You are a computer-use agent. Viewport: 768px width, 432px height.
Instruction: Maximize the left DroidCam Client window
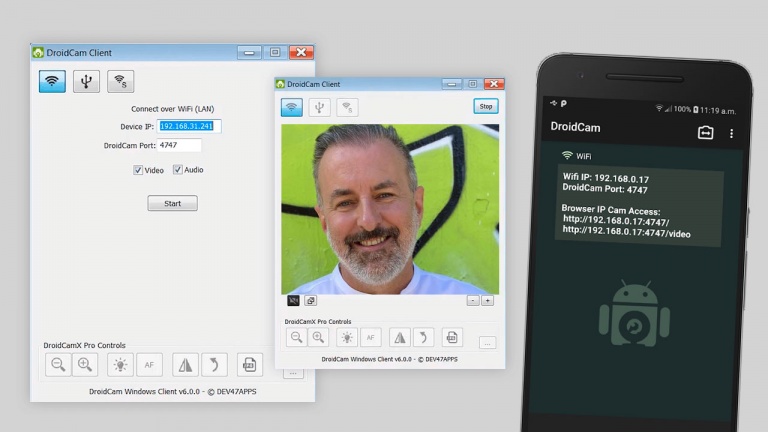pos(275,52)
